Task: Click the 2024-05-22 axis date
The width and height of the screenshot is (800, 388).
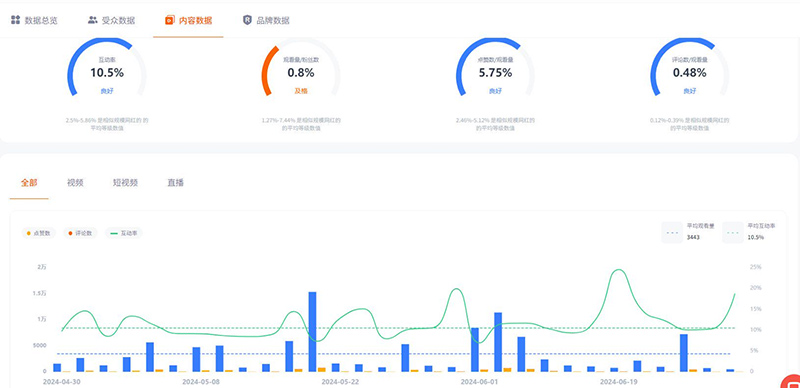Action: (x=340, y=381)
